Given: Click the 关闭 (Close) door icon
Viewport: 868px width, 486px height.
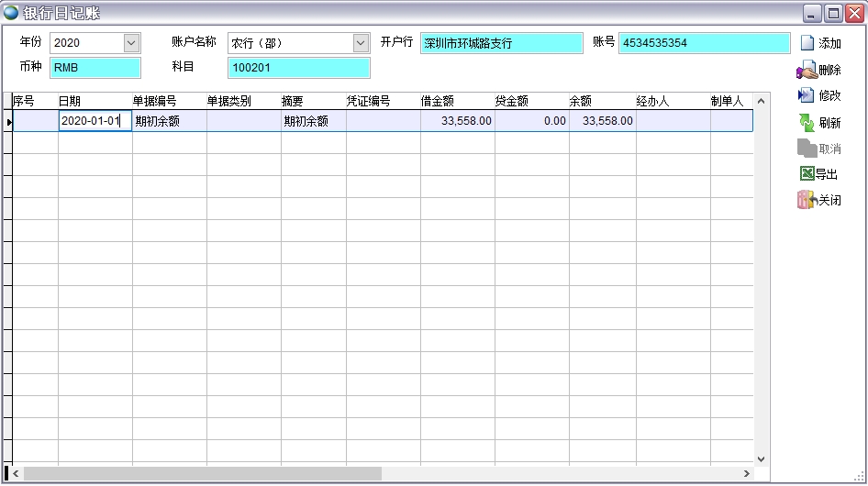Looking at the screenshot, I should click(807, 200).
